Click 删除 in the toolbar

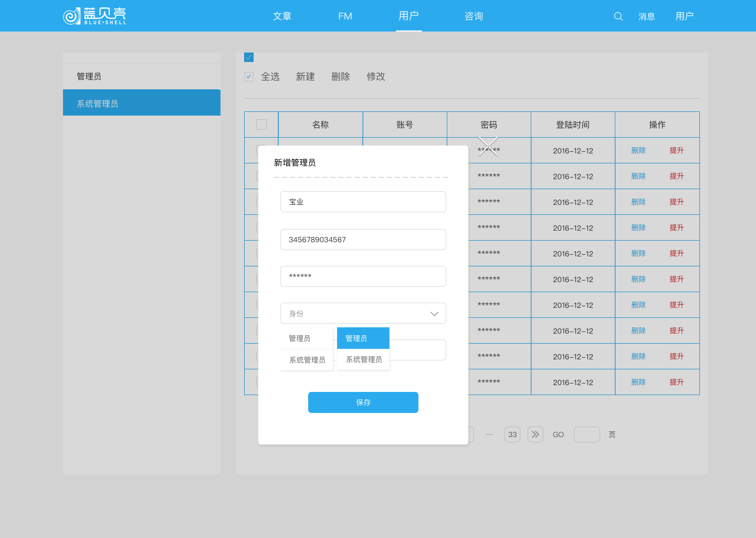pos(341,77)
